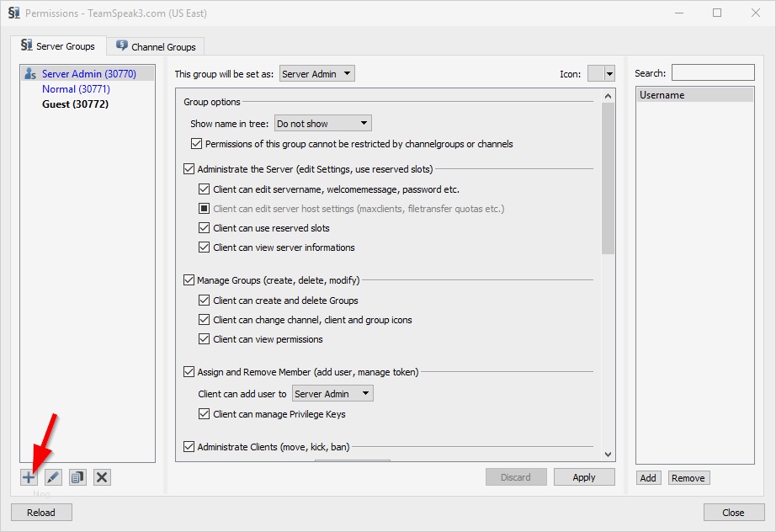Screen dimensions: 776x532
Task: Open the group Icon picker dropdown
Action: pyautogui.click(x=602, y=74)
